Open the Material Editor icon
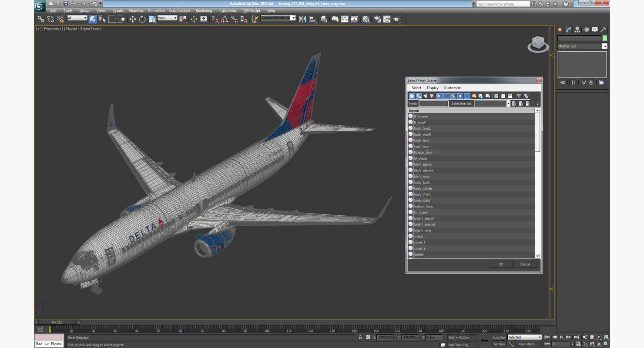Screen dimensions: 644x348 (x=366, y=19)
